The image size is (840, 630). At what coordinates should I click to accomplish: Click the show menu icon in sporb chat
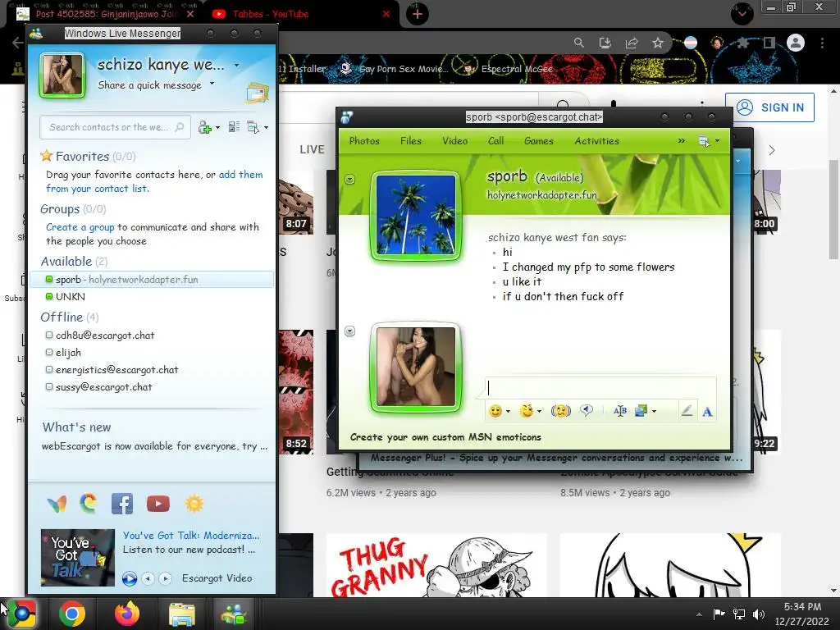point(704,141)
